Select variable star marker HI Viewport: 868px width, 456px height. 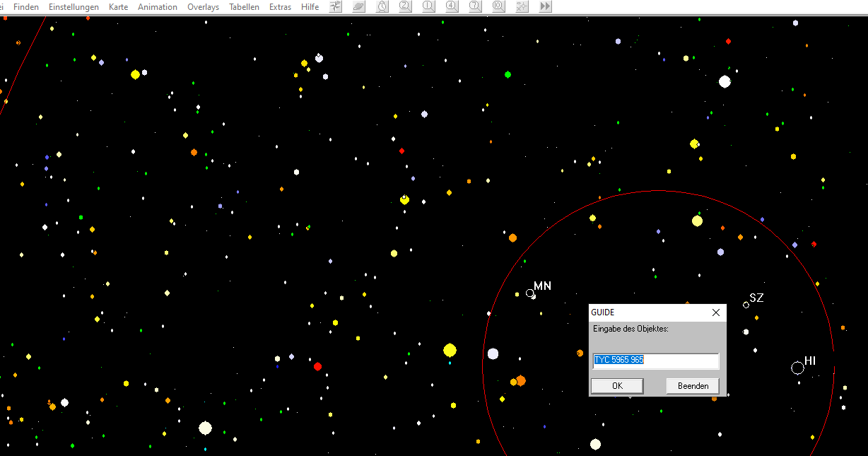coord(797,368)
